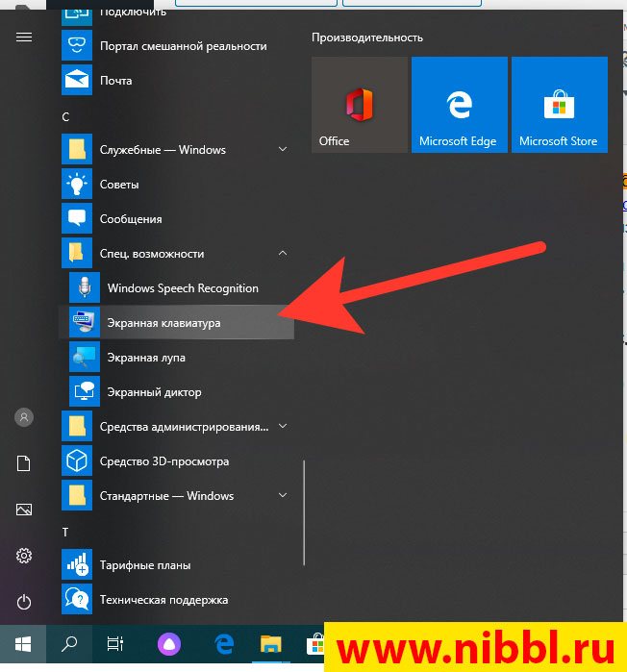627x672 pixels.
Task: Open the Почта mail app icon
Action: click(x=77, y=80)
